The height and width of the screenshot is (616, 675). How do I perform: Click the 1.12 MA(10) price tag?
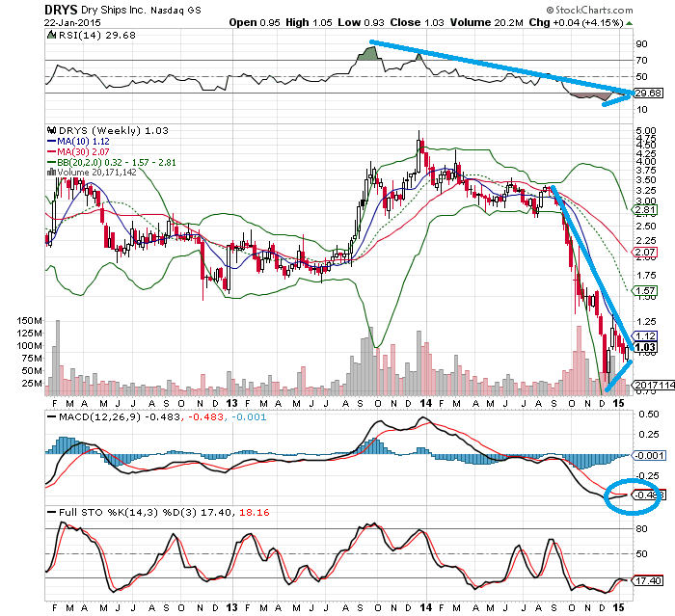click(x=645, y=336)
